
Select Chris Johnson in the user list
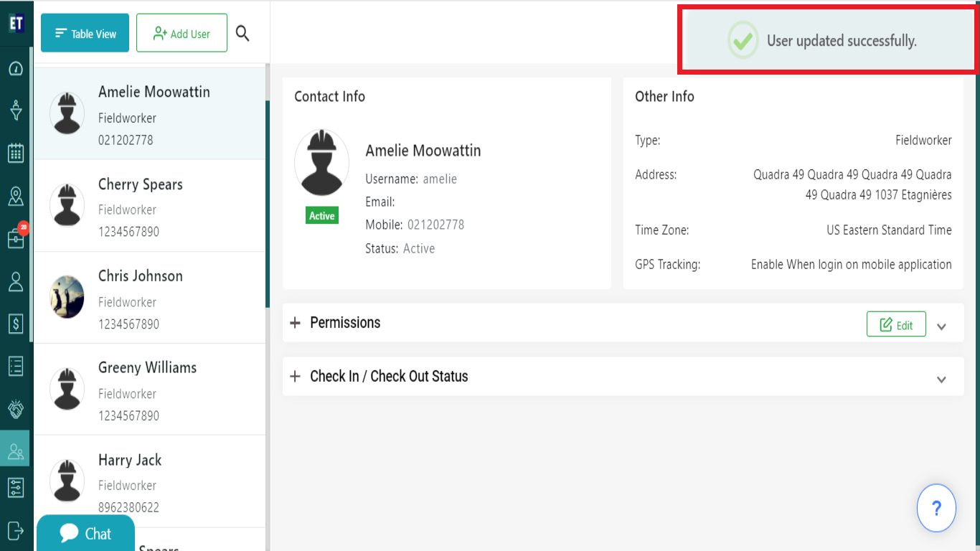[150, 298]
